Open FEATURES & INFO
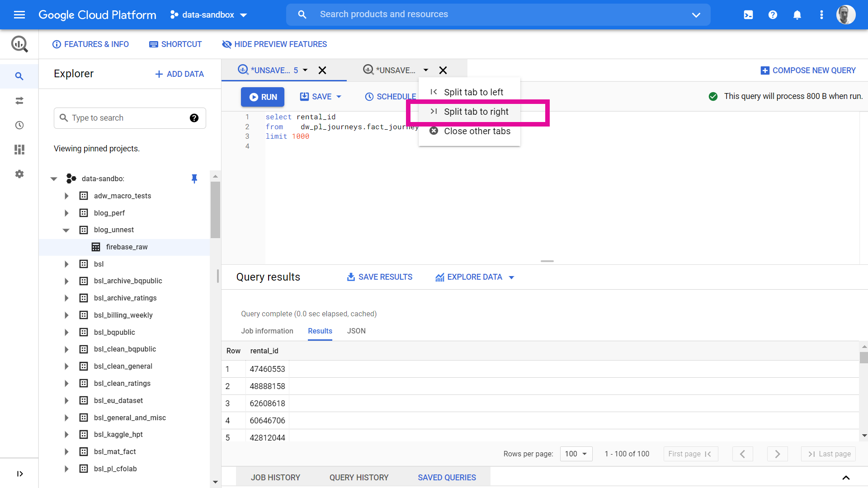The height and width of the screenshot is (488, 868). 90,44
